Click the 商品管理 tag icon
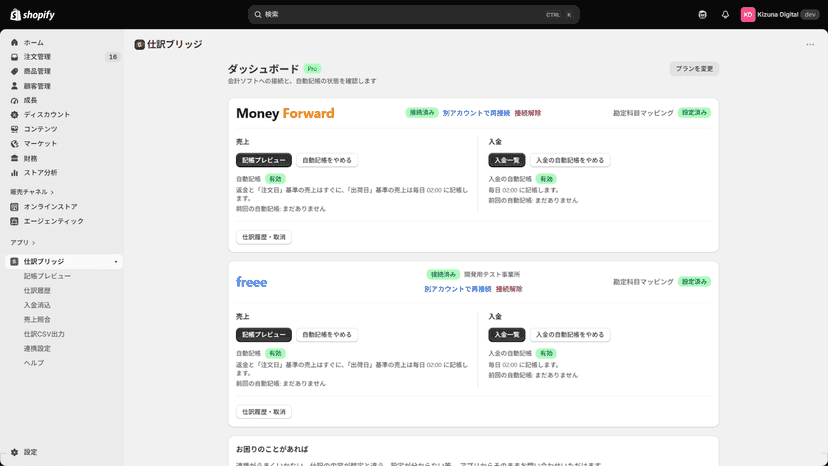 (x=14, y=71)
